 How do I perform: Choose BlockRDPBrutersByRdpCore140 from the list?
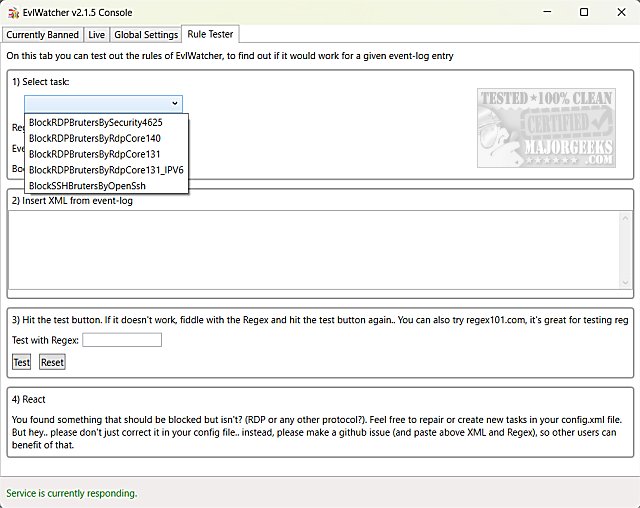tap(107, 138)
